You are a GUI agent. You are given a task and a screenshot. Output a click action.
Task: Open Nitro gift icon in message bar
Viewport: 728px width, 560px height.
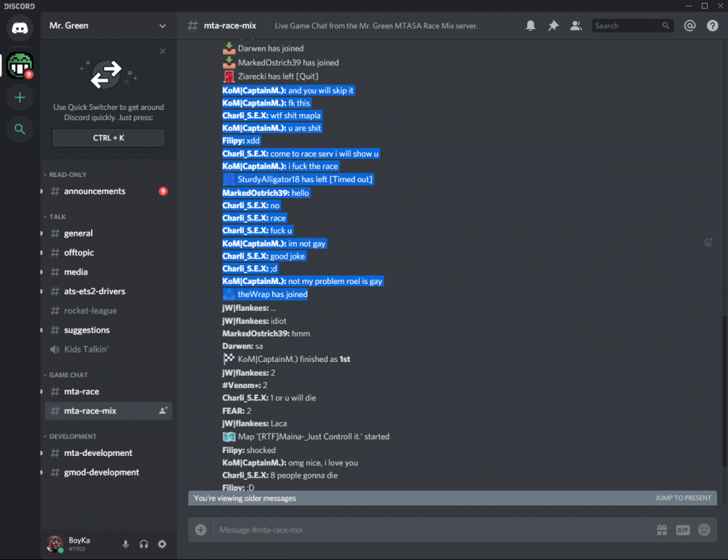click(x=662, y=530)
